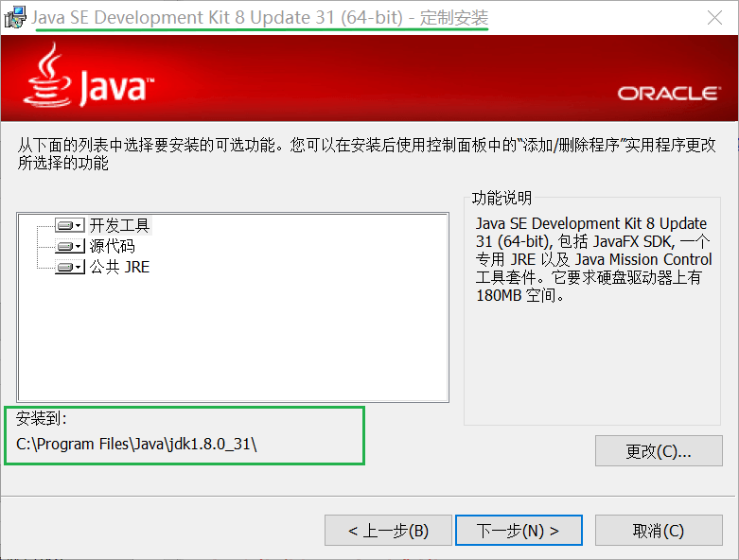739x560 pixels.
Task: Click the 功能说明 group heading
Action: click(x=501, y=198)
